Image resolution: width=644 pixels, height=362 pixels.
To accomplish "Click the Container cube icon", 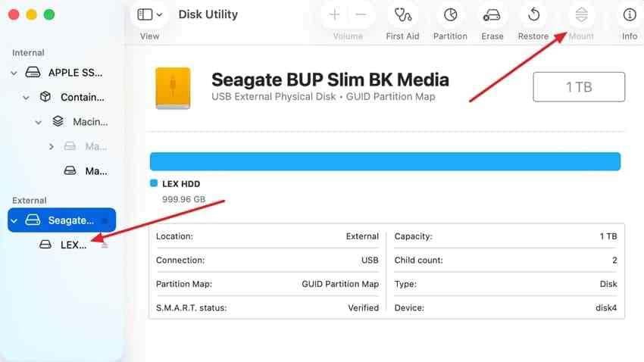I will [x=45, y=97].
